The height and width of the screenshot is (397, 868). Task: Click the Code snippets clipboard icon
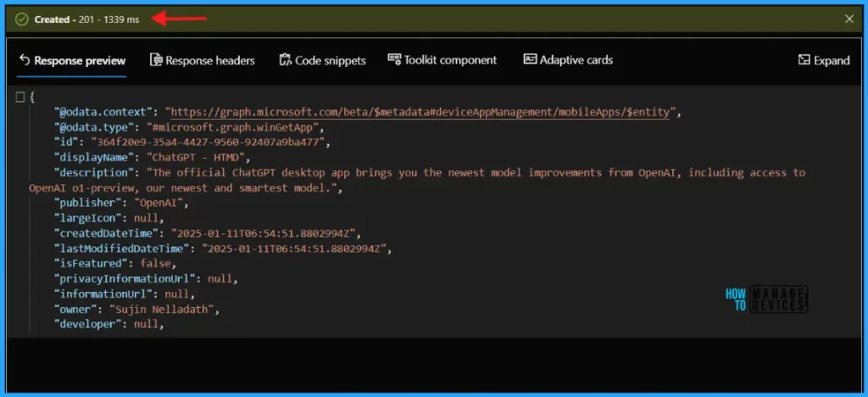tap(285, 59)
